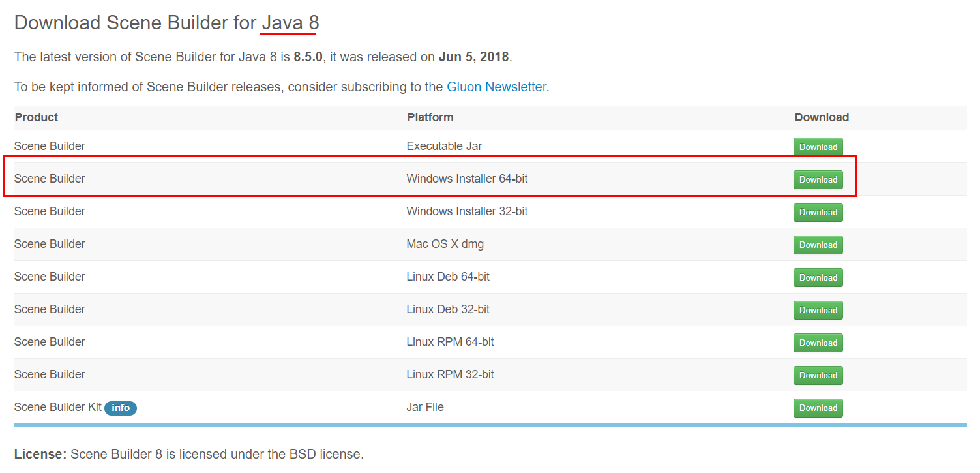Select the 'Jar File' platform text
The width and height of the screenshot is (980, 473).
425,407
